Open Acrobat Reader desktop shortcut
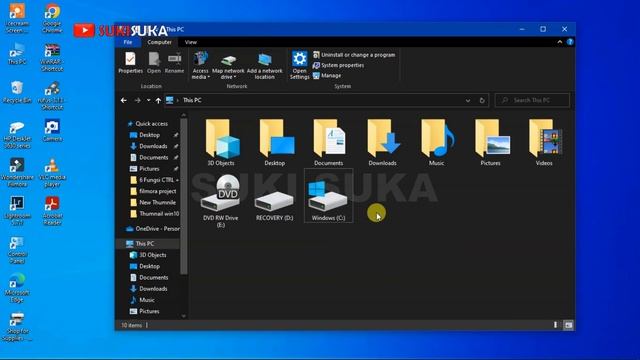 tap(52, 211)
